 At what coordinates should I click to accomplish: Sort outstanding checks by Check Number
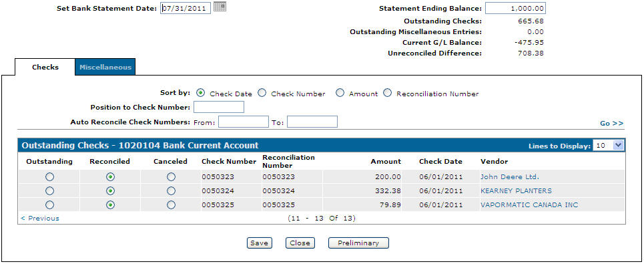pyautogui.click(x=262, y=93)
